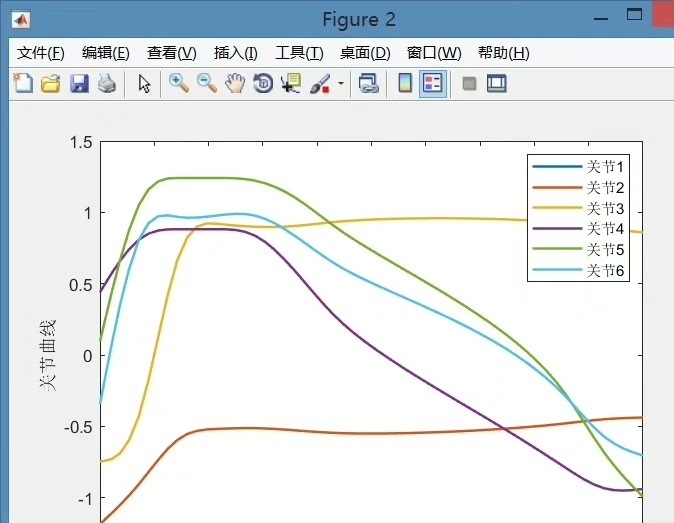Minimize the Figure 2 window

coord(601,19)
